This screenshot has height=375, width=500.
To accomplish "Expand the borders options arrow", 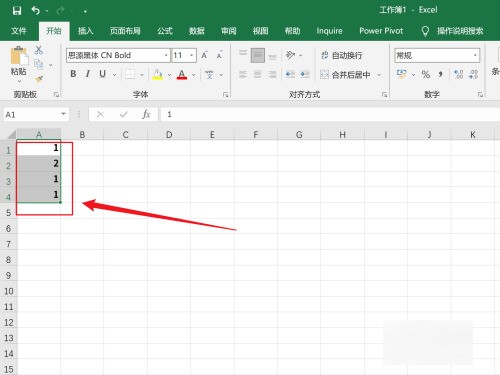I will 142,75.
